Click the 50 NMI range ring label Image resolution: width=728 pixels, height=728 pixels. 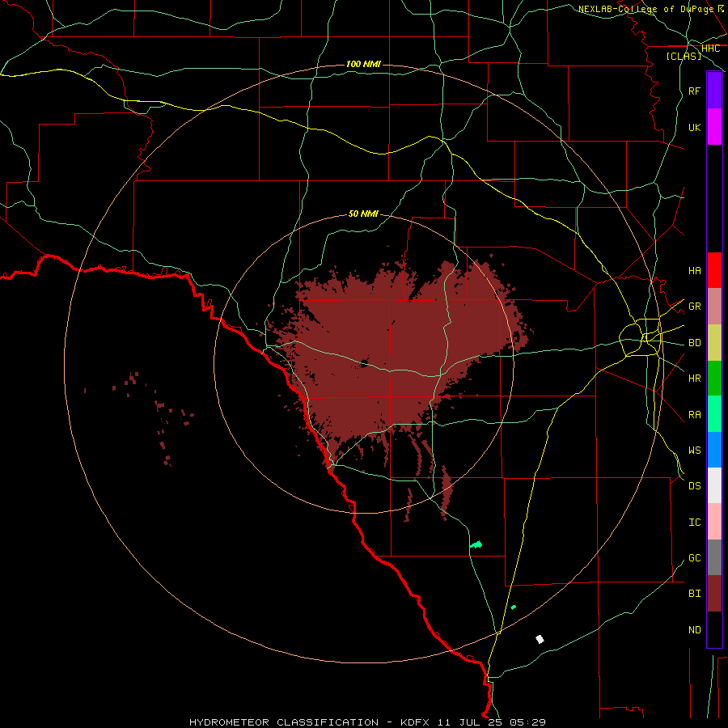[x=363, y=214]
